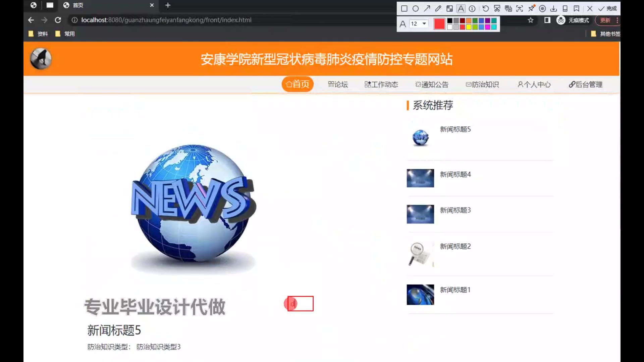Image resolution: width=644 pixels, height=362 pixels.
Task: Open the 工作动态 navigation item
Action: (x=381, y=84)
